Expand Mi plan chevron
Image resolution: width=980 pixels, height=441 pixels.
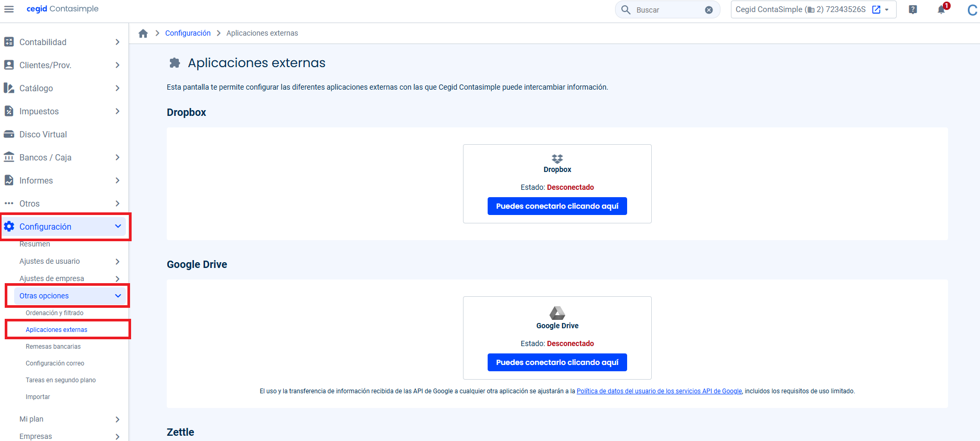coord(117,419)
